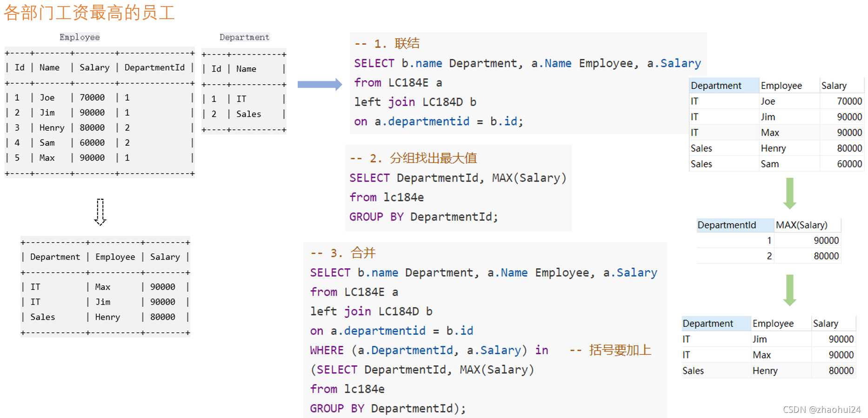
Task: Click 'left join LC184D b' in query 1
Action: coord(415,102)
